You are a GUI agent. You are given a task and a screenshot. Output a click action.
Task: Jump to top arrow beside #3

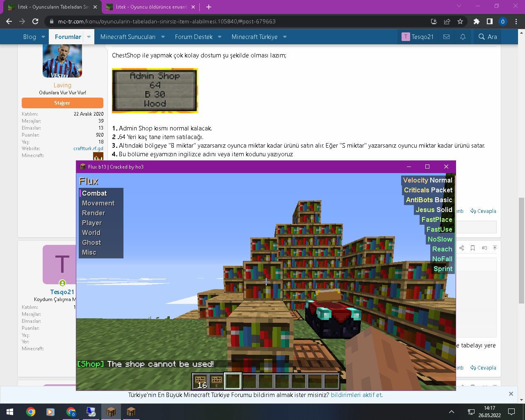pyautogui.click(x=495, y=248)
